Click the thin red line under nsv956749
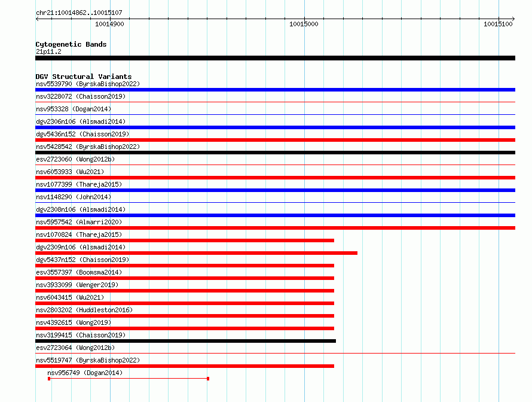Viewport: 532px width, 402px height. 129,379
